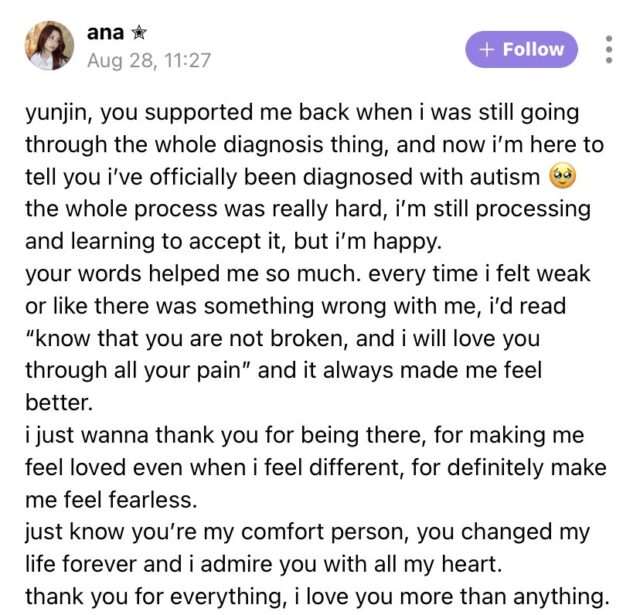The image size is (640, 615).
Task: Click the plus sign on the Follow button
Action: 487,49
